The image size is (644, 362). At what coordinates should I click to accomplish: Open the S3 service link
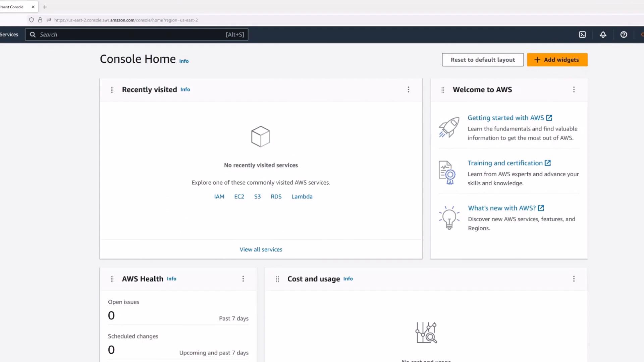[x=257, y=196]
